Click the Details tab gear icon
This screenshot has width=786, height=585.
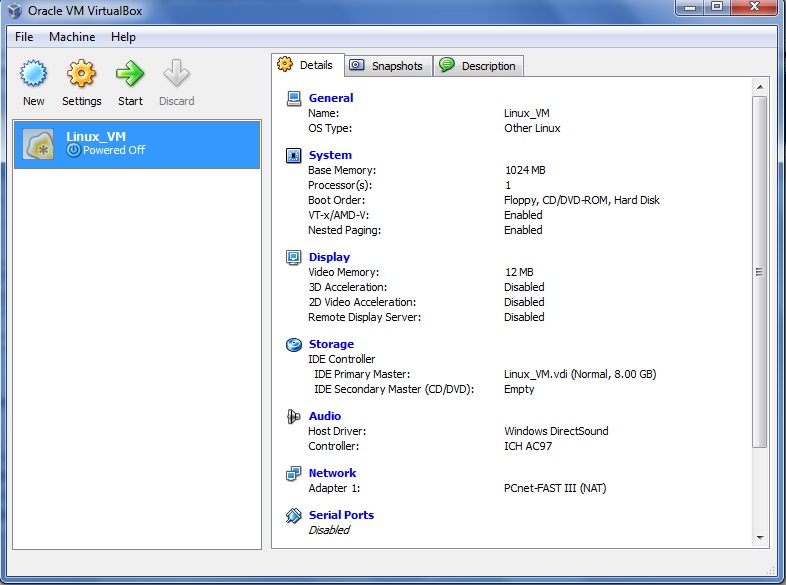pyautogui.click(x=285, y=64)
